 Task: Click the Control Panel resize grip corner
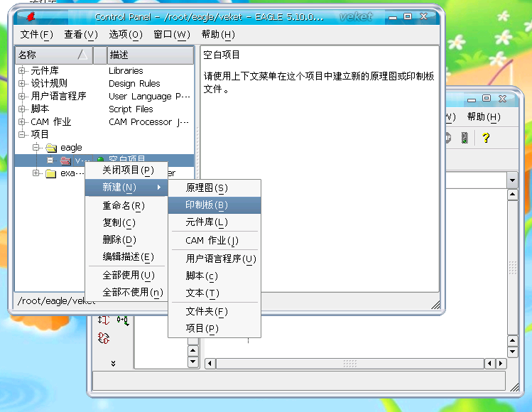coord(435,305)
